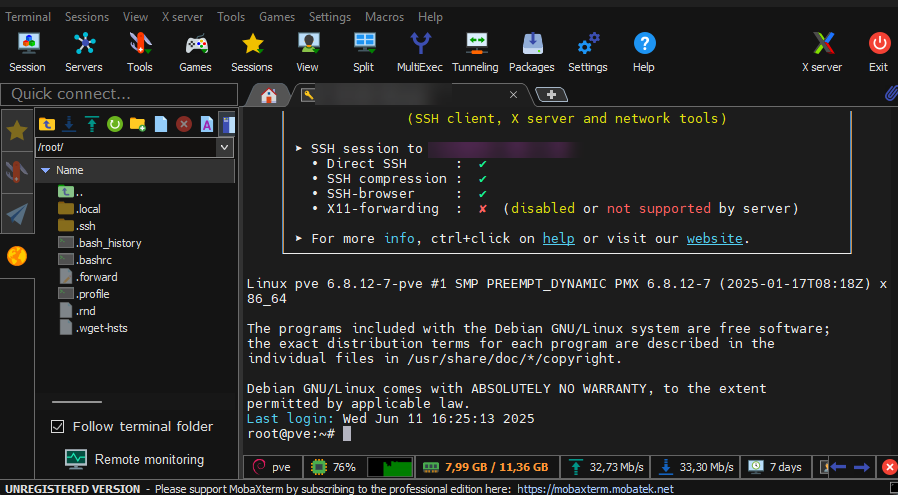The width and height of the screenshot is (898, 495).
Task: Select the .wget-hsts file
Action: 93,328
